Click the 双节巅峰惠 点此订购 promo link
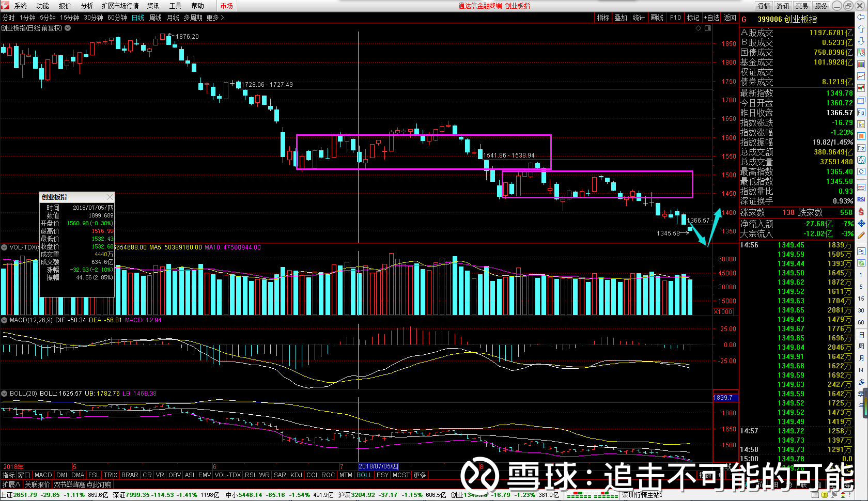Screen dimensions: 868x501 pos(83,484)
